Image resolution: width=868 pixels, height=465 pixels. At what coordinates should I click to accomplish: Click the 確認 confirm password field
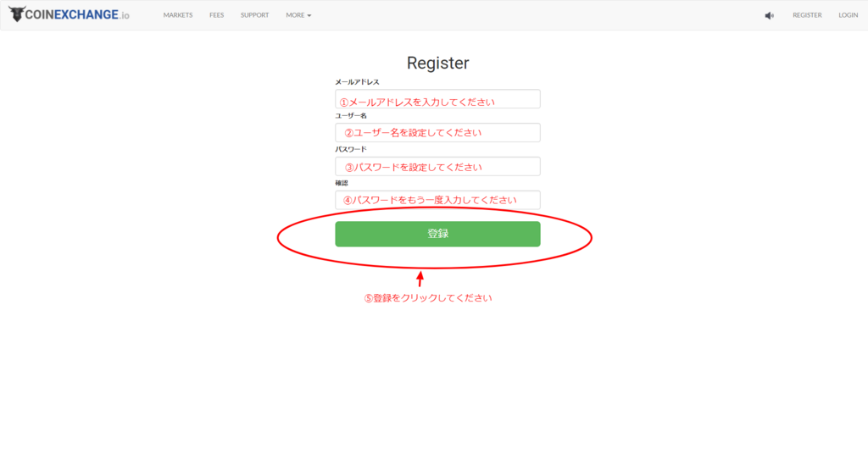(437, 200)
